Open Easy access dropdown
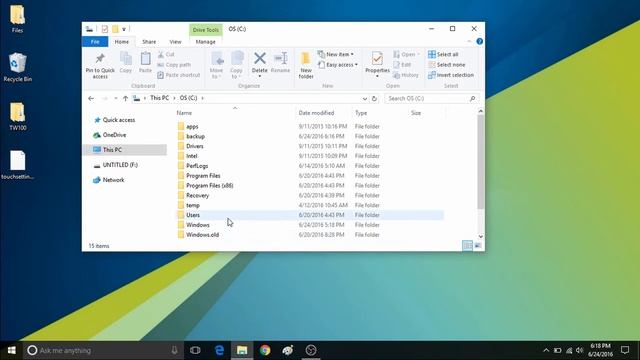The height and width of the screenshot is (360, 640). pyautogui.click(x=338, y=64)
